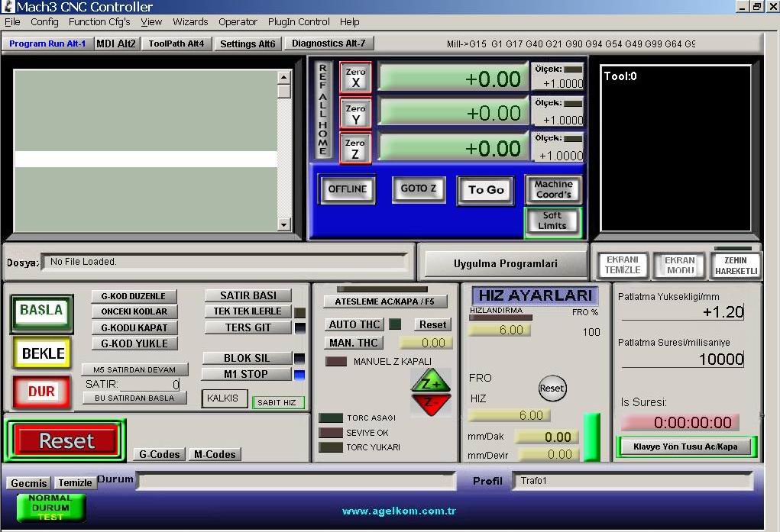Open the View menu
Screen dimensions: 780x532
click(151, 22)
